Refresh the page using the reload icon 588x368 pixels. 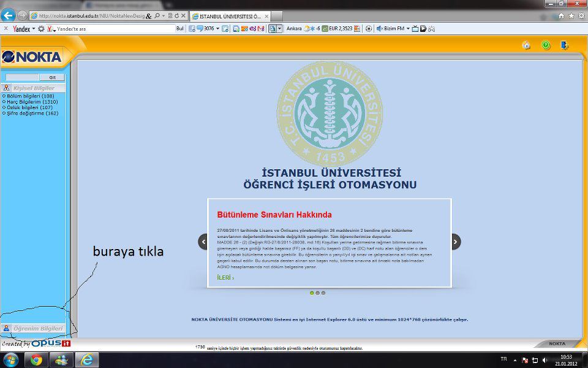176,16
